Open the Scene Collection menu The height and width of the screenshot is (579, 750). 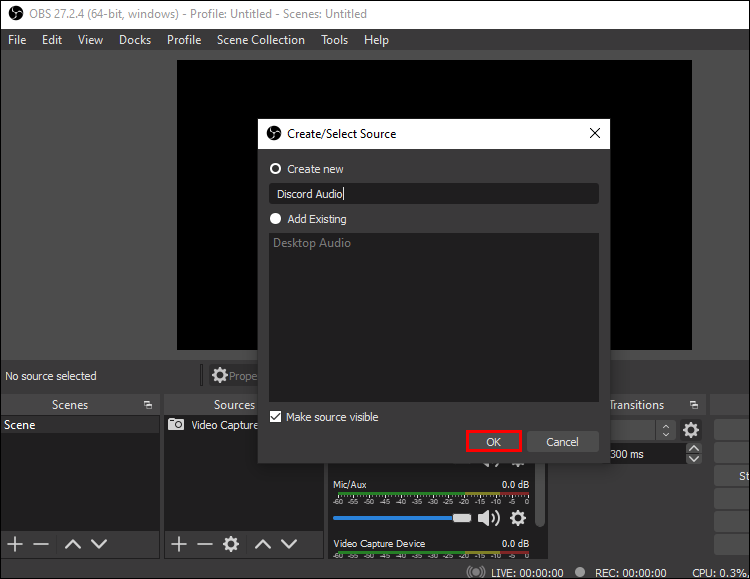[260, 40]
